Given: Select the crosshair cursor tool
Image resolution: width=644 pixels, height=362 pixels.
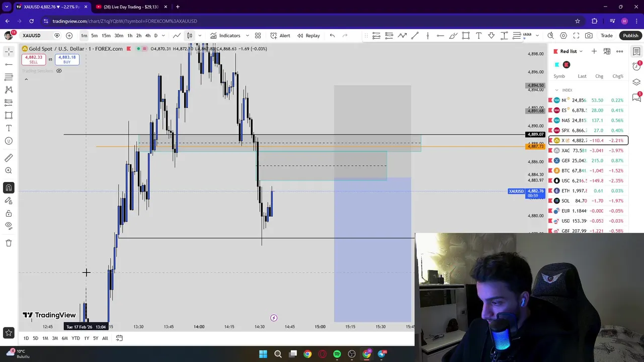Looking at the screenshot, I should [x=9, y=51].
